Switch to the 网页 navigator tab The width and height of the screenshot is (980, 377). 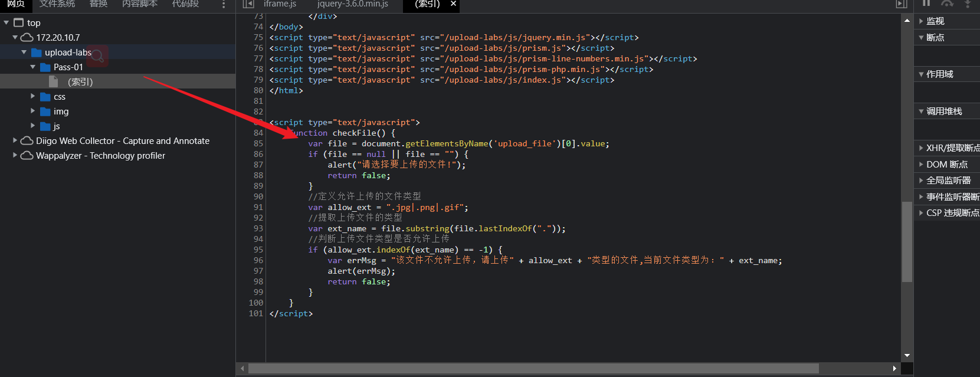[16, 4]
